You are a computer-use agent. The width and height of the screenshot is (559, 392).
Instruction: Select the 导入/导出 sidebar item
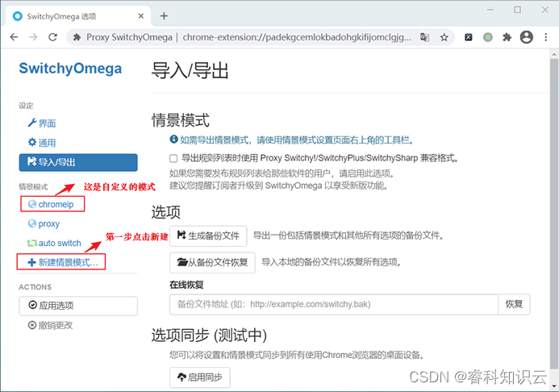[x=78, y=162]
